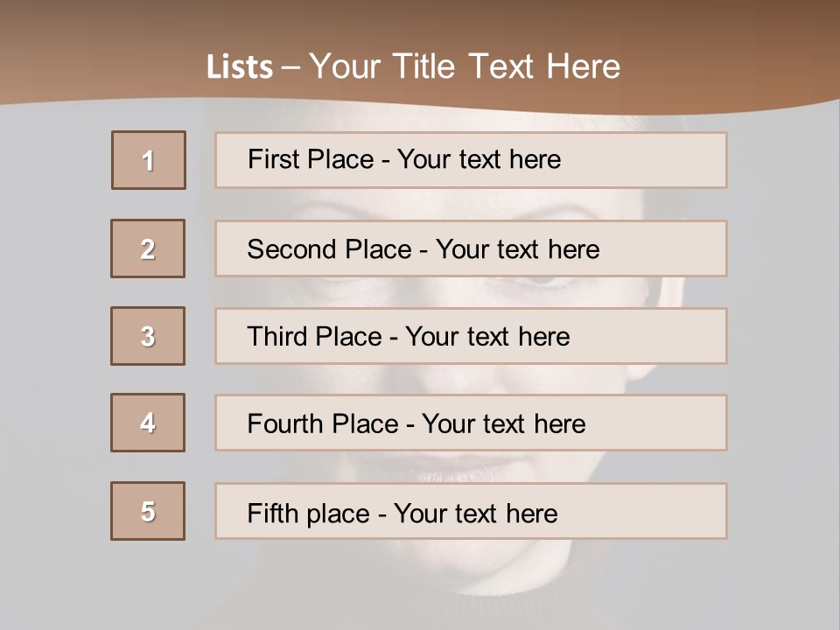Click 'Fifth place - Your text here' bar

pos(471,511)
